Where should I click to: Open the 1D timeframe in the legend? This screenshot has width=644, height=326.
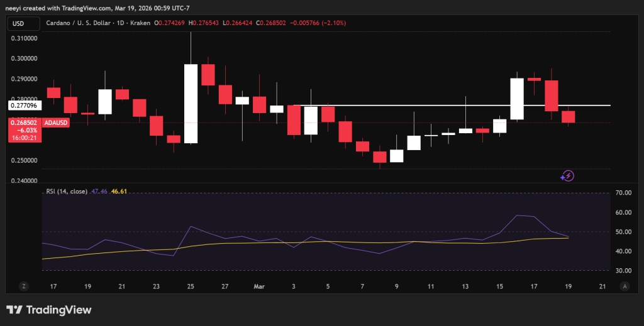(120, 23)
